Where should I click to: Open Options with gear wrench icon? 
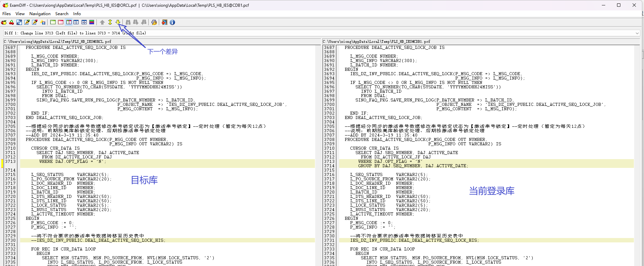click(154, 22)
